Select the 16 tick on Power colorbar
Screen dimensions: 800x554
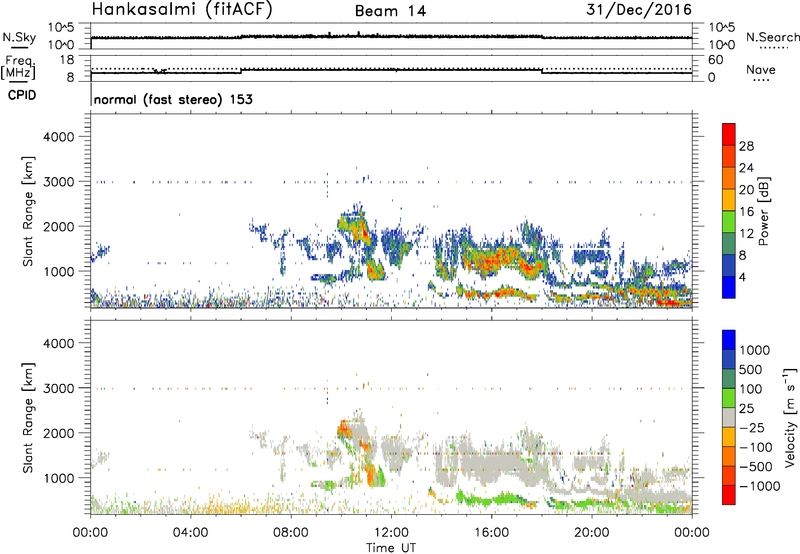pyautogui.click(x=746, y=212)
